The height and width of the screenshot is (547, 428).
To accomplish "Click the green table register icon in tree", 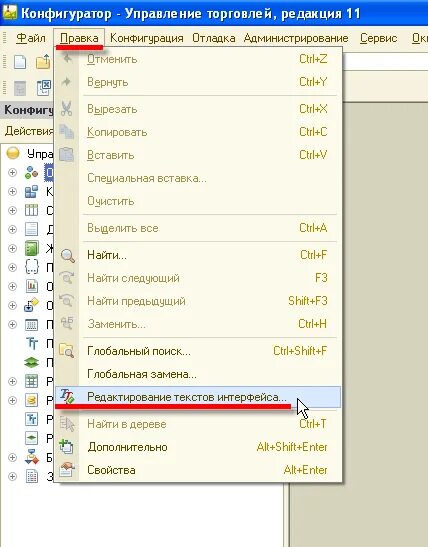I will (31, 381).
